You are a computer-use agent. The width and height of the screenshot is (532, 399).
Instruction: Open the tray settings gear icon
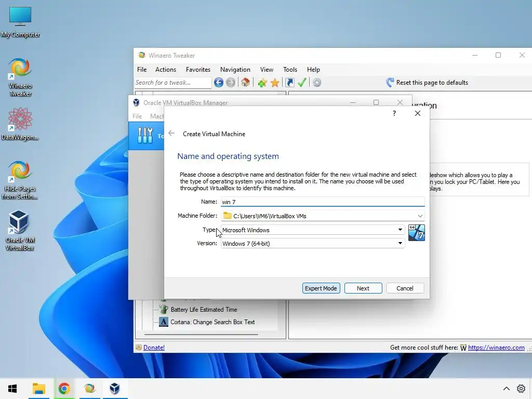click(x=521, y=389)
